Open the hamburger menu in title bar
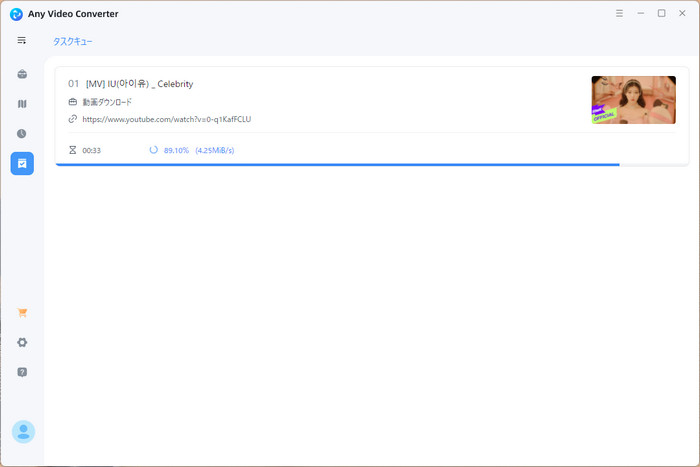 pos(619,14)
